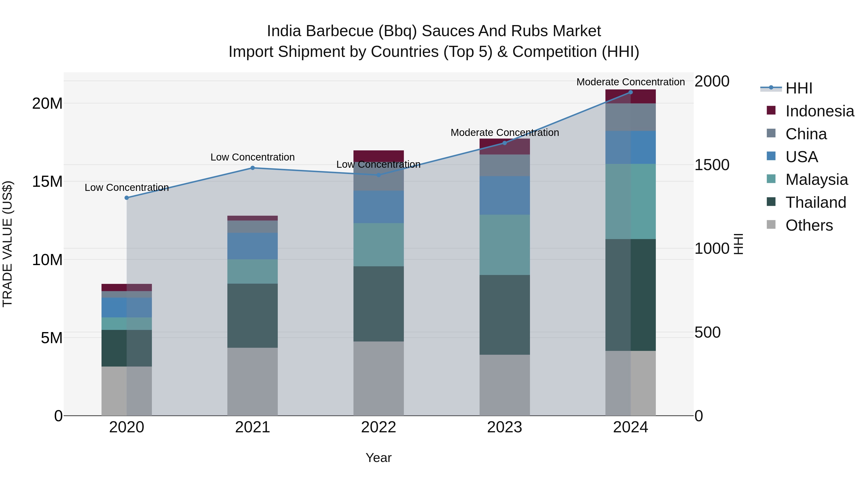This screenshot has height=488, width=868.
Task: Click the 2024 x-axis label
Action: [x=631, y=427]
